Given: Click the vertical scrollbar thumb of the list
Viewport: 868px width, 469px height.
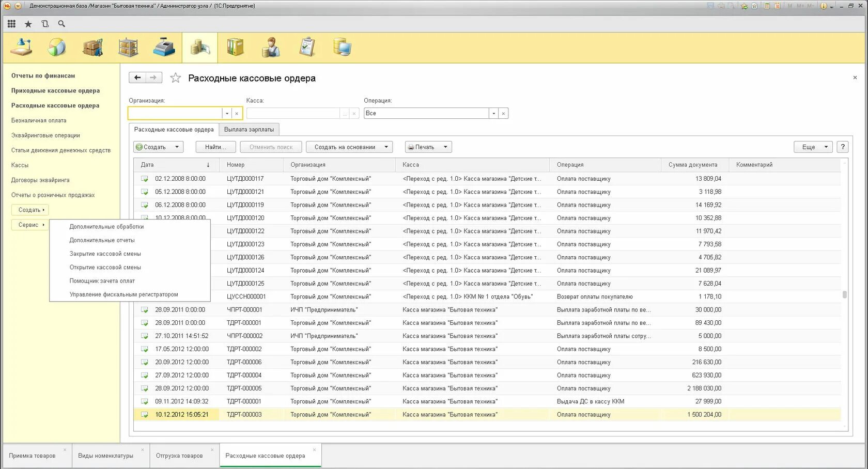Looking at the screenshot, I should tap(845, 294).
